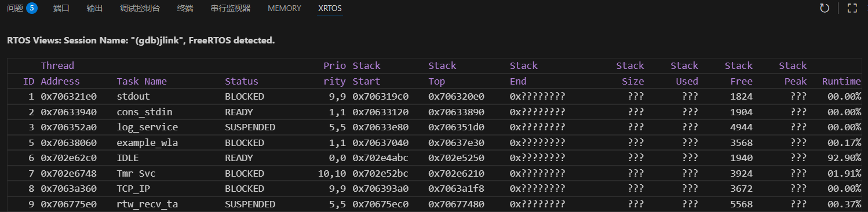
Task: Open the 调试控制台 debug console tab
Action: pyautogui.click(x=140, y=8)
